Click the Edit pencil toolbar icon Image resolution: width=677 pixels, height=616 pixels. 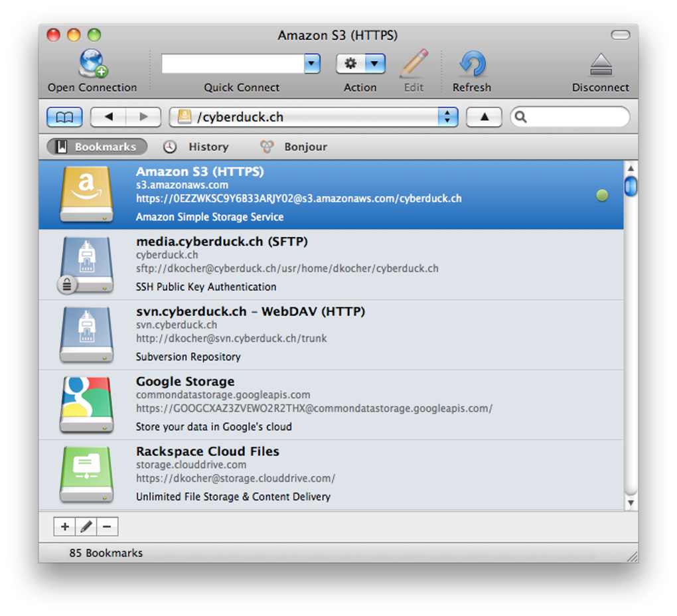[x=414, y=64]
